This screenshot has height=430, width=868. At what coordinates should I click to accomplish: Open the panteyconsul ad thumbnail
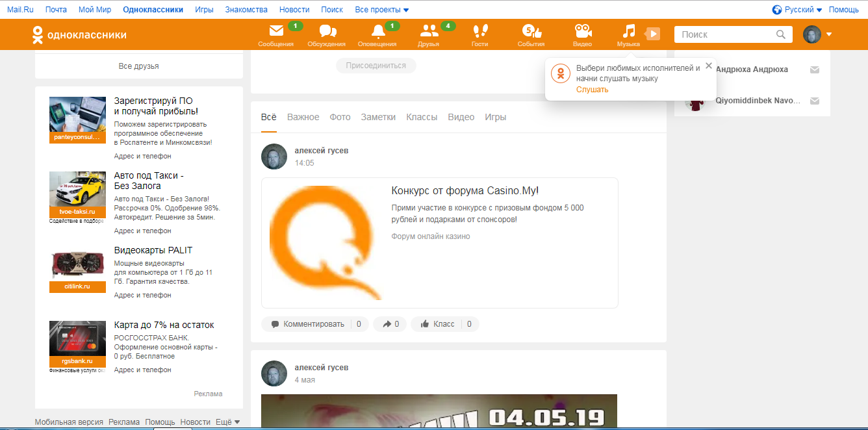[77, 120]
